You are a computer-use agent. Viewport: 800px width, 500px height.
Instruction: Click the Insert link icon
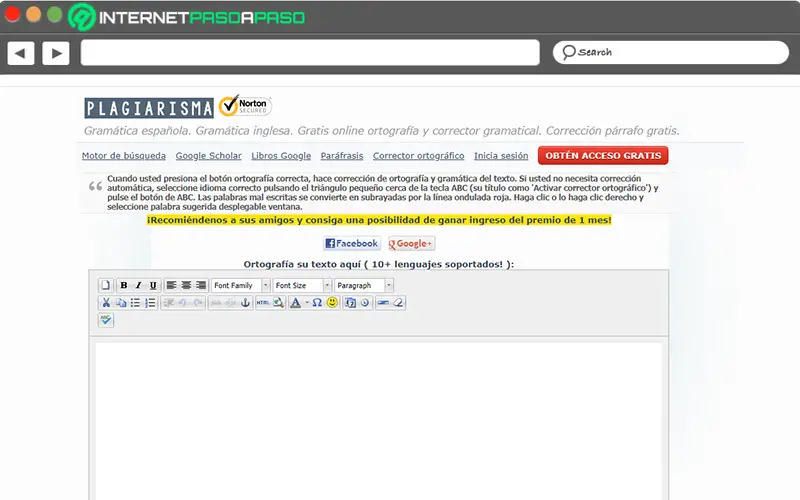point(216,303)
